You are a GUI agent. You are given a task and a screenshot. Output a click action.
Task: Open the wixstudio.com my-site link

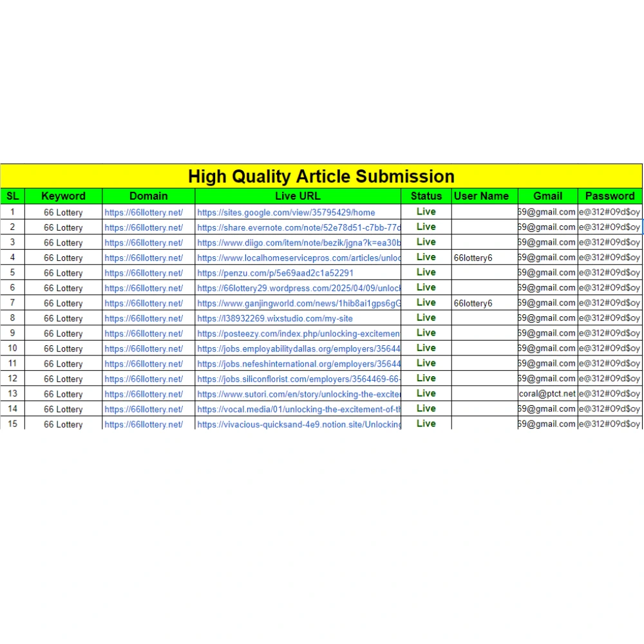(x=275, y=318)
